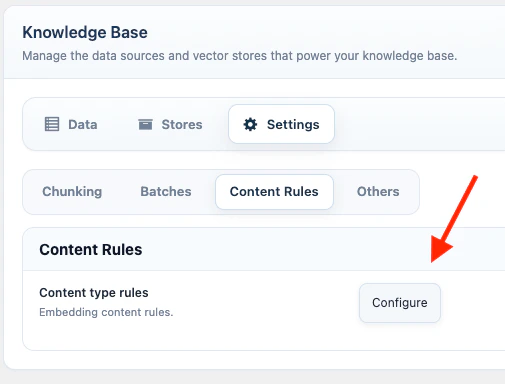Click the Content Rules section heading
This screenshot has width=505, height=384.
click(x=91, y=250)
